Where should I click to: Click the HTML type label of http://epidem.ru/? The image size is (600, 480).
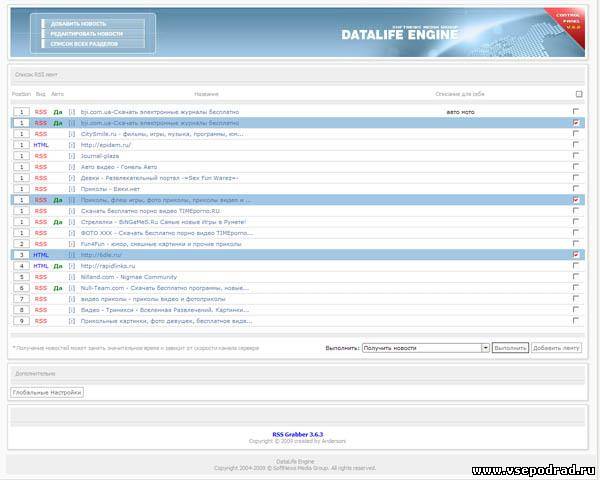[x=41, y=145]
